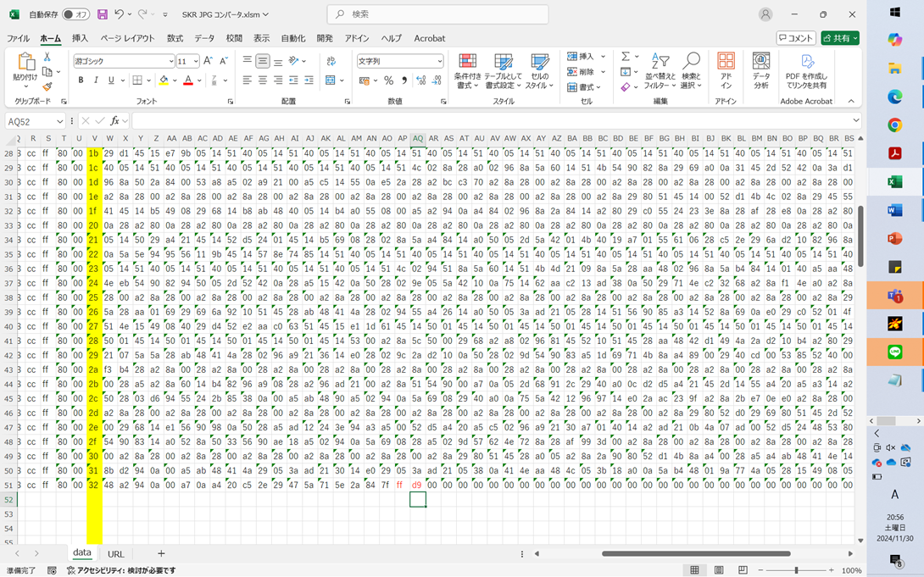Click the percent style icon
924x577 pixels.
click(x=389, y=80)
